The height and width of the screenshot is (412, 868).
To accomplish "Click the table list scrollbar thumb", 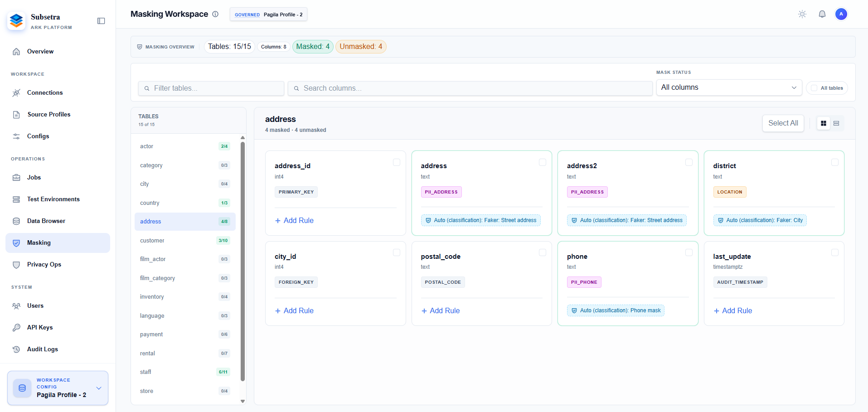I will 242,261.
